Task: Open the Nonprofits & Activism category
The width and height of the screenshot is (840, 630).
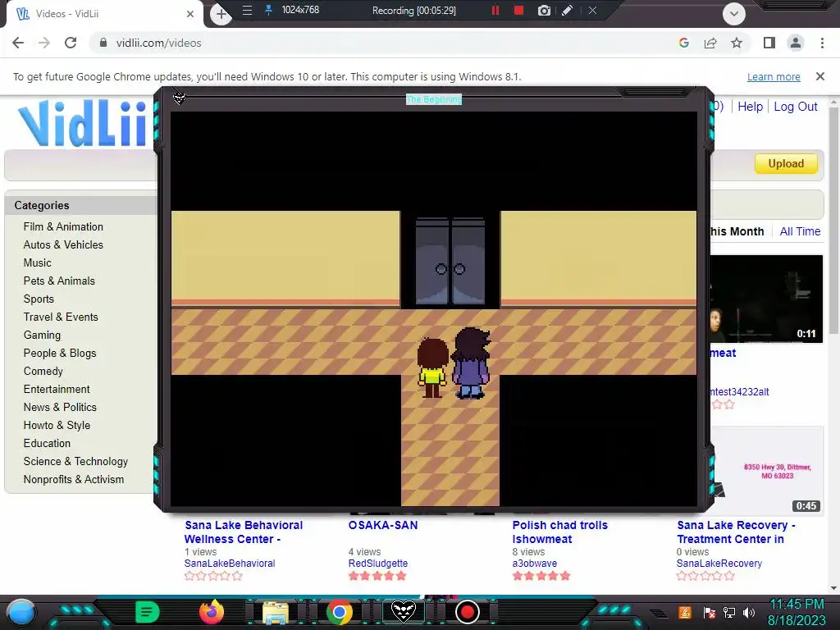Action: tap(73, 479)
